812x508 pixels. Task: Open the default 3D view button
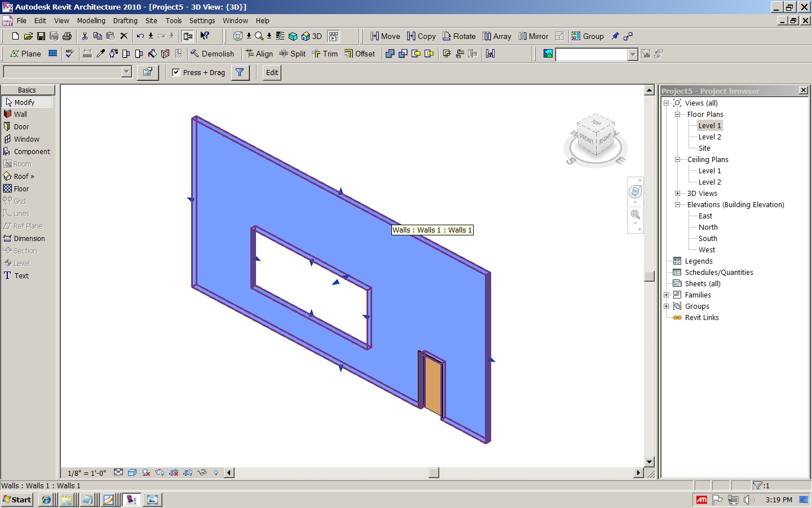point(311,36)
